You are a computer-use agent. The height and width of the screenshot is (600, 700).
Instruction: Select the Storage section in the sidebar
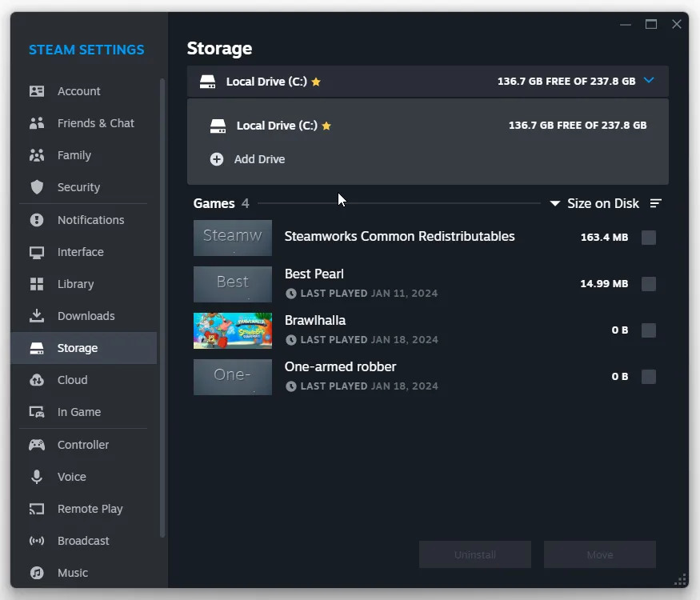click(84, 348)
